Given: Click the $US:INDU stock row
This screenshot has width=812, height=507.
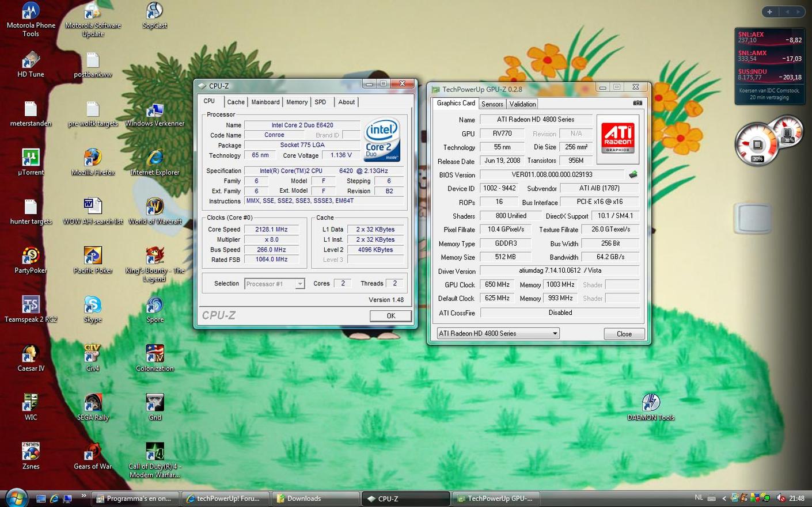Looking at the screenshot, I should (769, 74).
